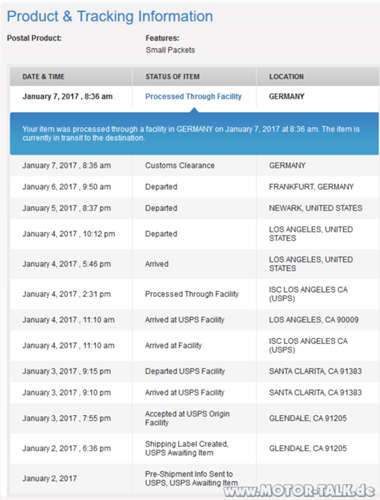Click the Pre-Shipment Info Sent to USPS entry
The width and height of the screenshot is (380, 500).
[x=191, y=478]
